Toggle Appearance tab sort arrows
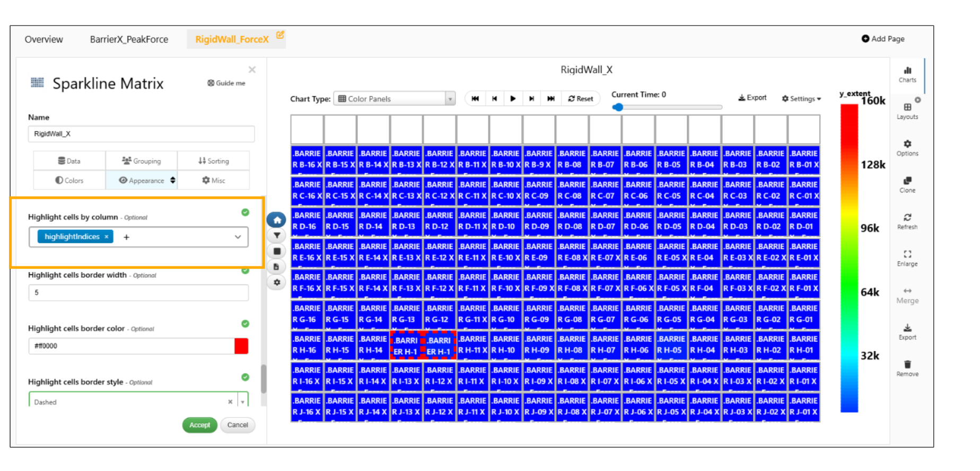This screenshot has width=980, height=471. [x=173, y=180]
